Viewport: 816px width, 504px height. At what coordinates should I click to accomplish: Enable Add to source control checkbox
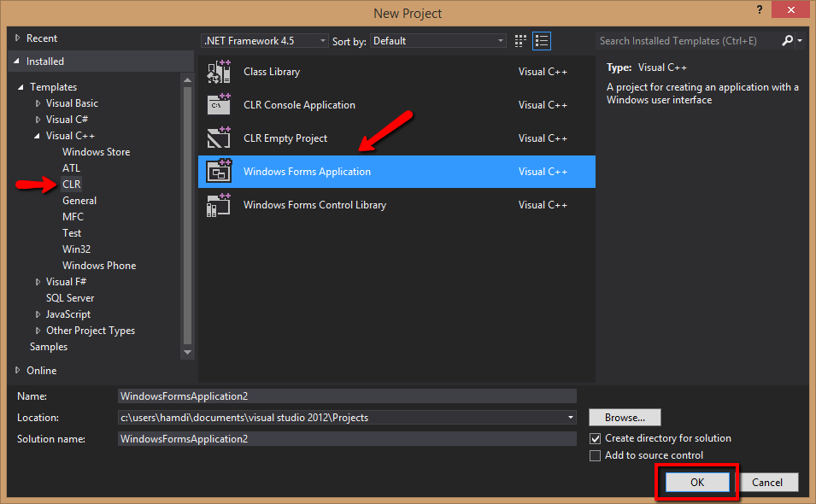click(595, 455)
